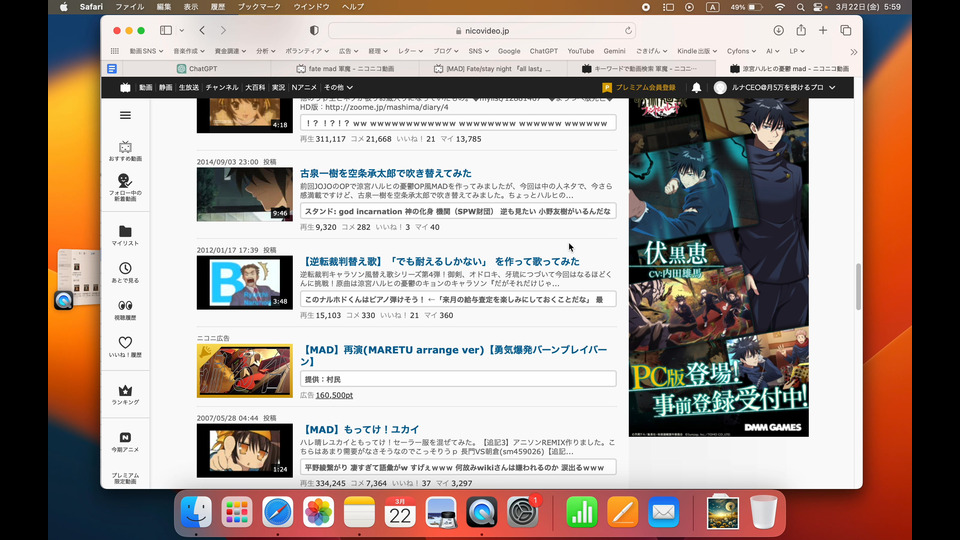
Task: Open いいね！履歴 like history in sidebar
Action: click(x=126, y=347)
